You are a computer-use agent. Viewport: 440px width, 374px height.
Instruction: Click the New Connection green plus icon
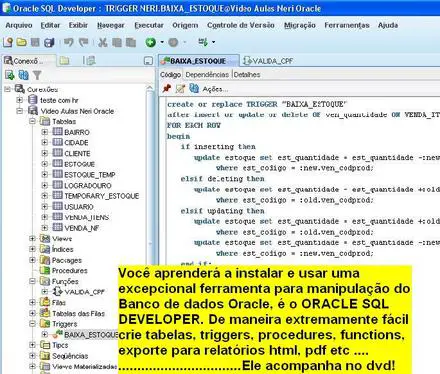click(x=9, y=75)
